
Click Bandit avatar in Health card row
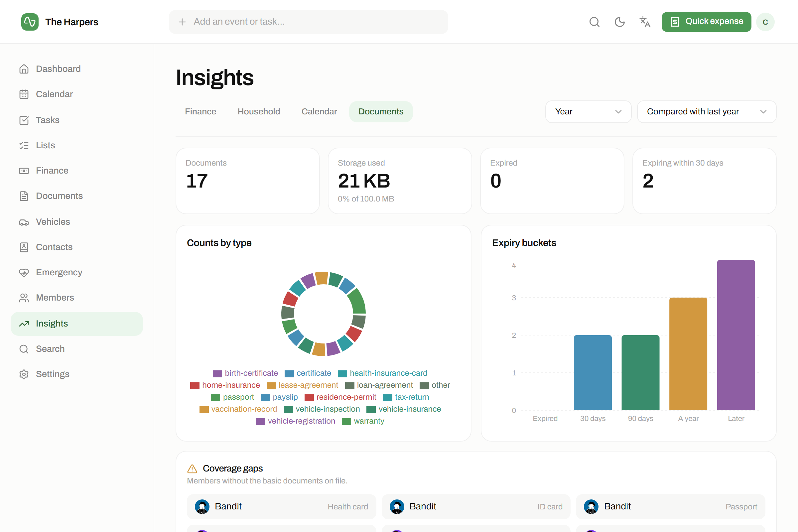point(202,506)
